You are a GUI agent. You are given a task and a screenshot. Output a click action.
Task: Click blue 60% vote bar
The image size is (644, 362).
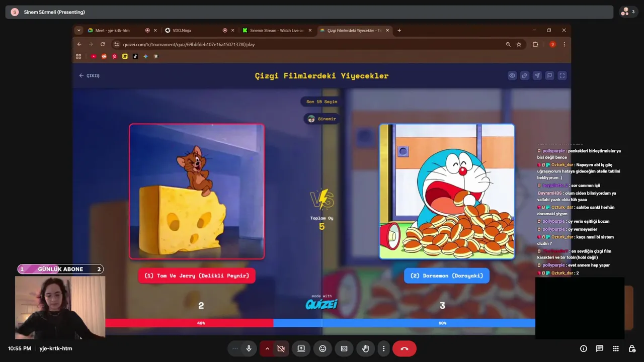[404, 323]
